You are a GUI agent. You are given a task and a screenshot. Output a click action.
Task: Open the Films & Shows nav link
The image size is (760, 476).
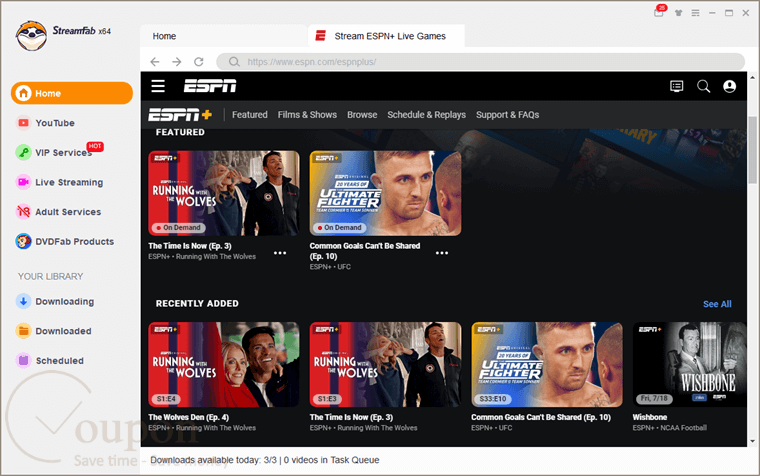tap(307, 115)
